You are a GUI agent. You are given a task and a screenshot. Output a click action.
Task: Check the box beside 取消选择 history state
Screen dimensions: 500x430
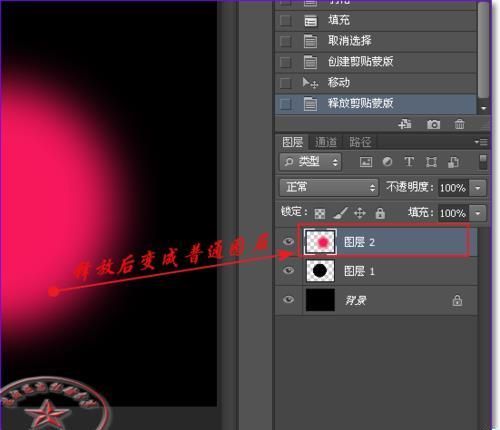pos(286,41)
